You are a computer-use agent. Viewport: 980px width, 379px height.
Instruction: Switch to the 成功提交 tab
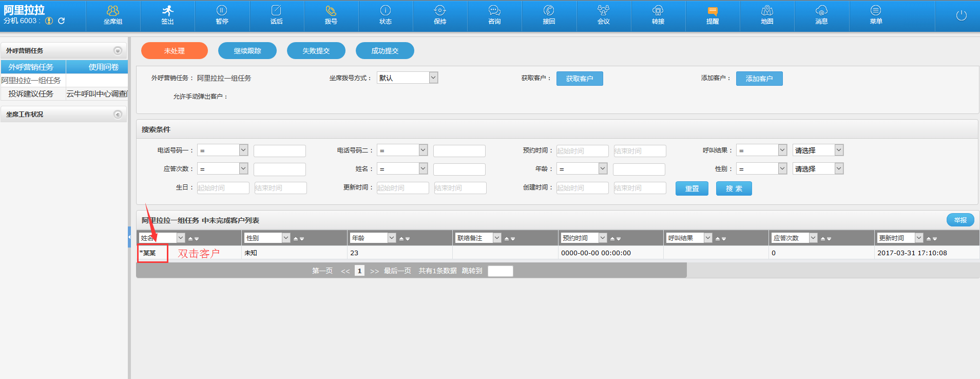click(x=385, y=51)
